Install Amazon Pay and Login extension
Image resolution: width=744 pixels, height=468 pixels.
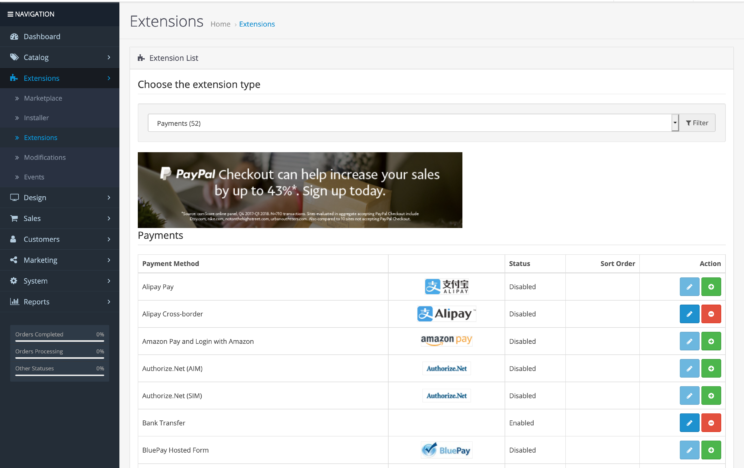point(711,341)
